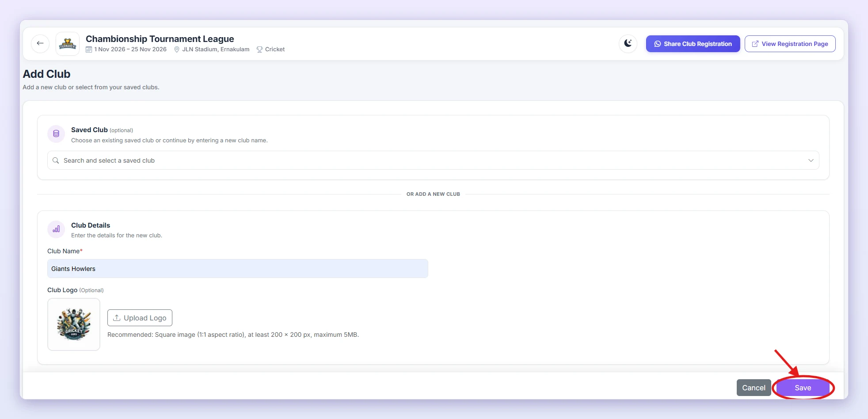Go back using the arrow button

coord(40,43)
